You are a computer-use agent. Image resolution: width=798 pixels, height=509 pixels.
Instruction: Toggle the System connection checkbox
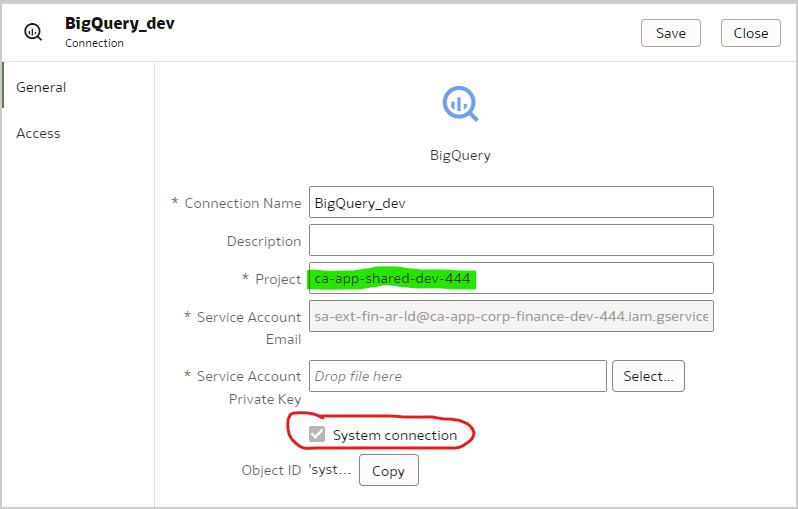click(317, 435)
